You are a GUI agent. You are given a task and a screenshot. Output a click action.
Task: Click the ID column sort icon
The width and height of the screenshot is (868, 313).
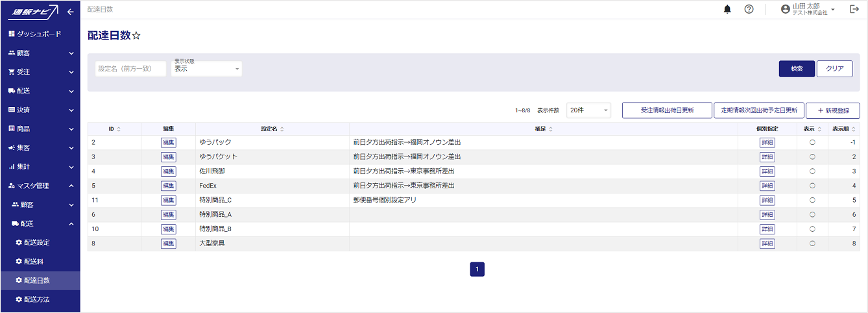(119, 129)
